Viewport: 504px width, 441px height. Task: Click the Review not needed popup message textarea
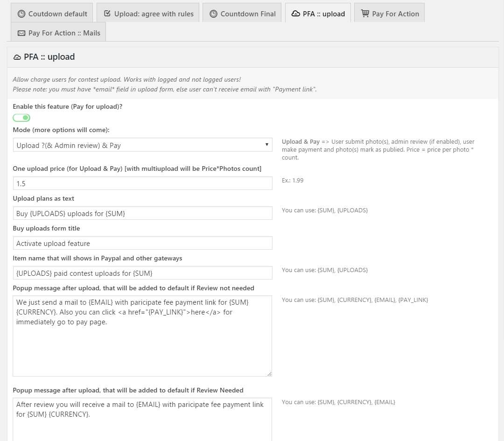(x=142, y=336)
